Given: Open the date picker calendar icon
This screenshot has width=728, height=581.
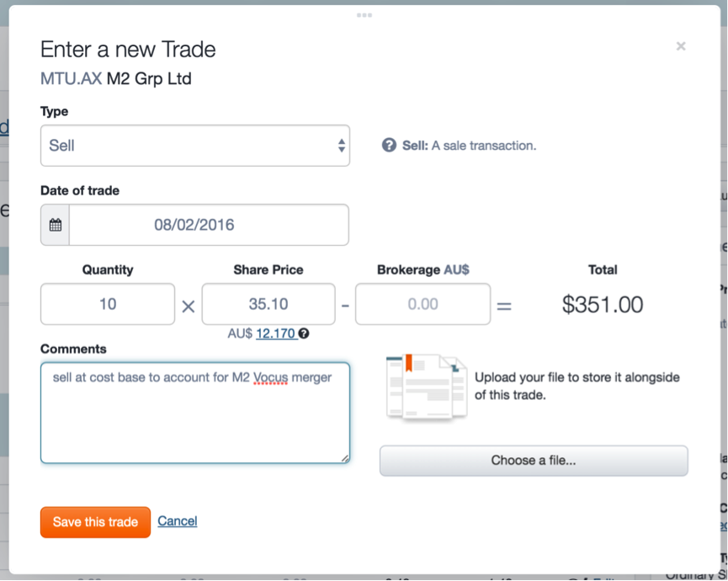Looking at the screenshot, I should 54,224.
